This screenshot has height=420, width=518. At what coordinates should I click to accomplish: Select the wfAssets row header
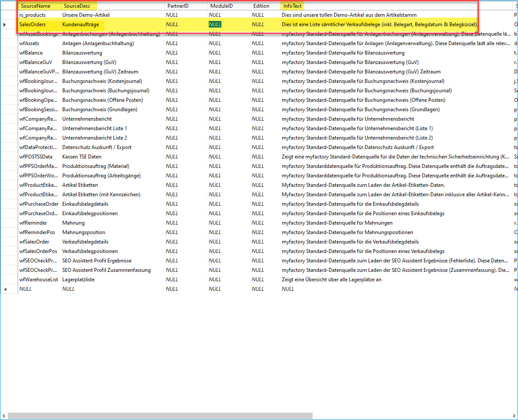click(x=9, y=43)
